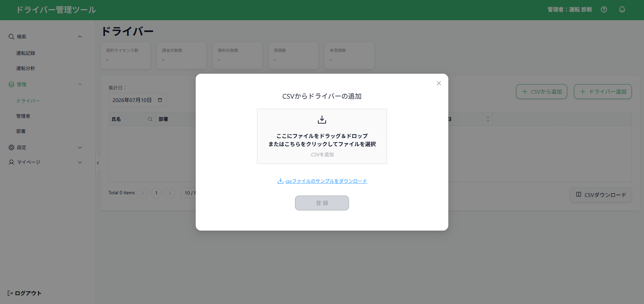Open 運転分析 in the sidebar
644x304 pixels.
[26, 68]
